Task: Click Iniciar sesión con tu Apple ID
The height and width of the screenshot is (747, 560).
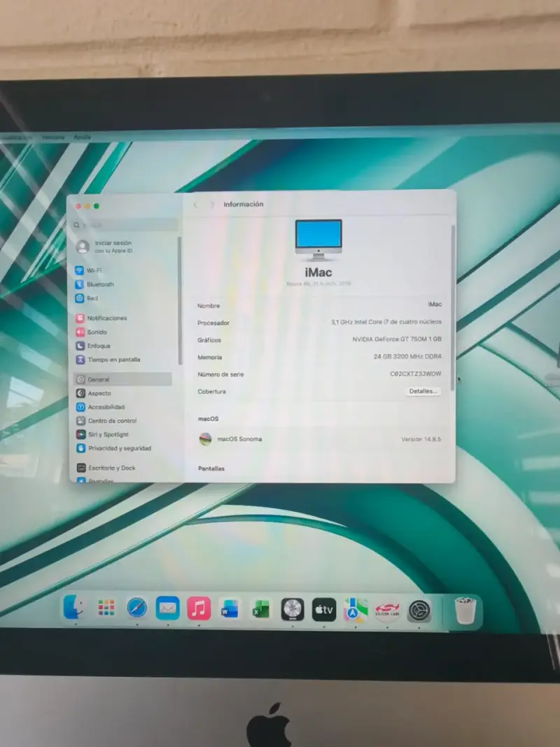Action: [x=106, y=246]
